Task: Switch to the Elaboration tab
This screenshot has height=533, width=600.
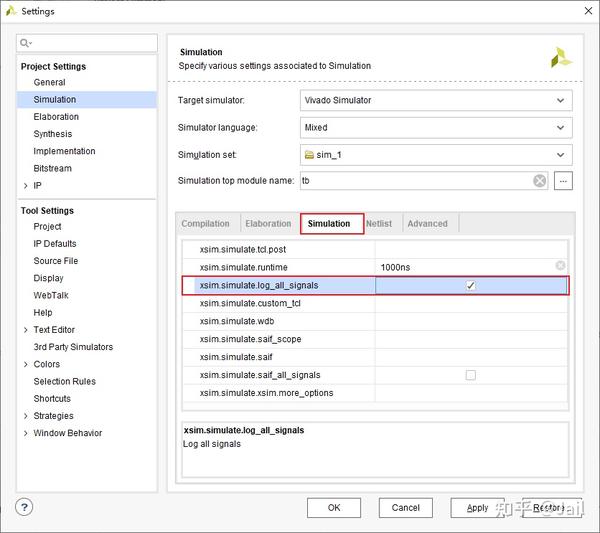Action: [x=268, y=223]
